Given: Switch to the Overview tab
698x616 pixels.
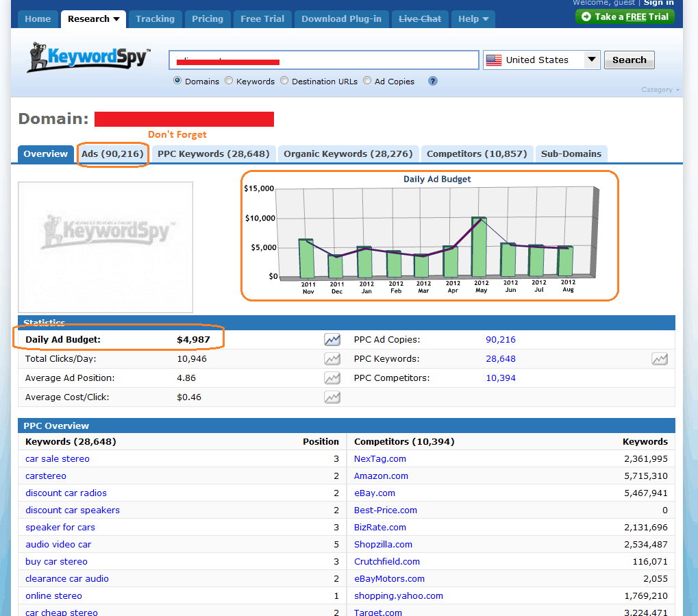Looking at the screenshot, I should click(x=46, y=154).
